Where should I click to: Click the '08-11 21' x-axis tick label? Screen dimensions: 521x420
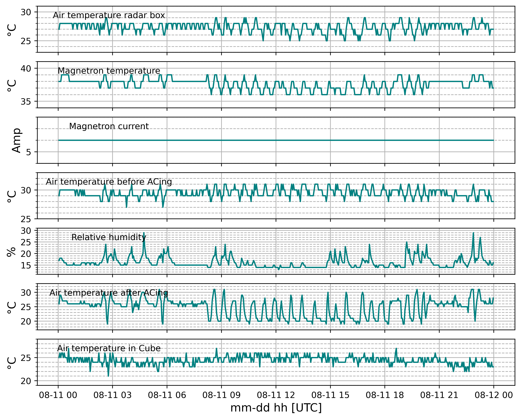coord(439,395)
